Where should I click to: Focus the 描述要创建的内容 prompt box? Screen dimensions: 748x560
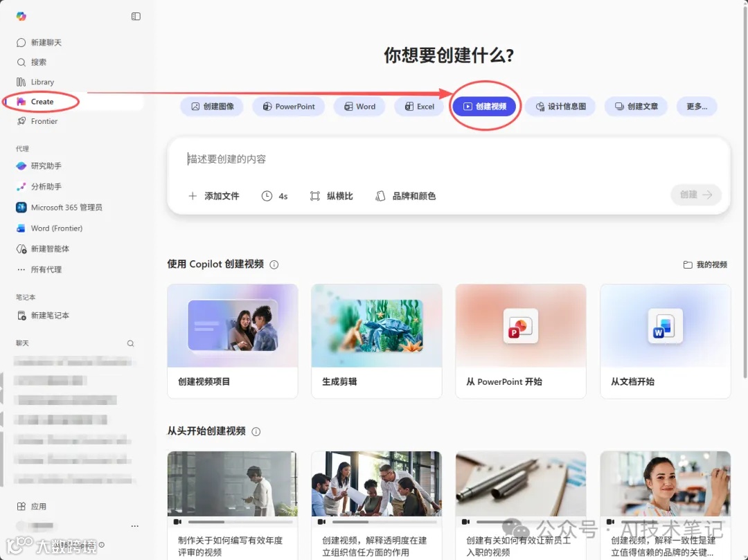448,159
